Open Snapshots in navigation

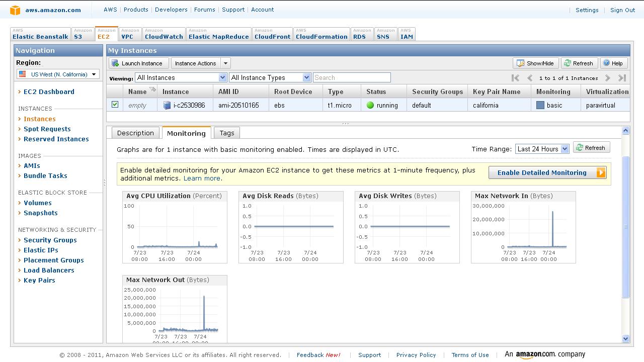click(41, 213)
